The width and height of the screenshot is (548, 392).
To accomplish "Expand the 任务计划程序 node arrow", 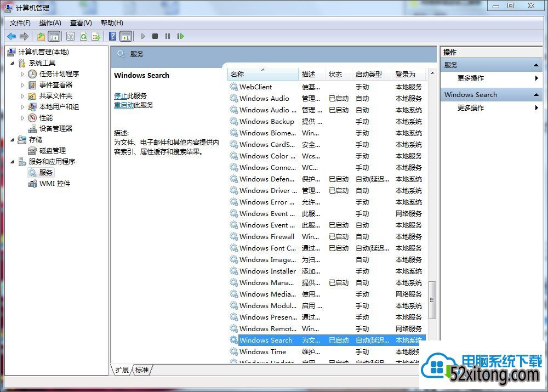I will pos(22,74).
